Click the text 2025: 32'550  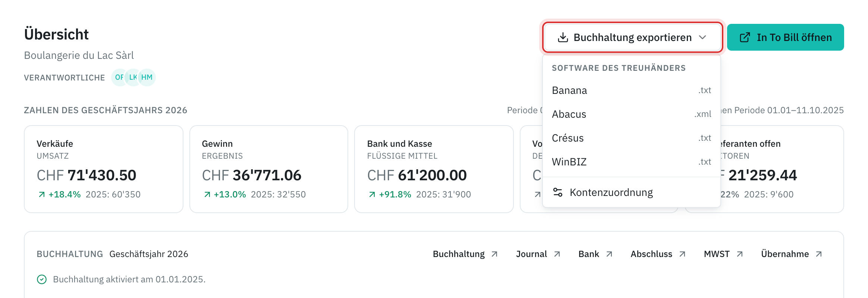coord(278,194)
